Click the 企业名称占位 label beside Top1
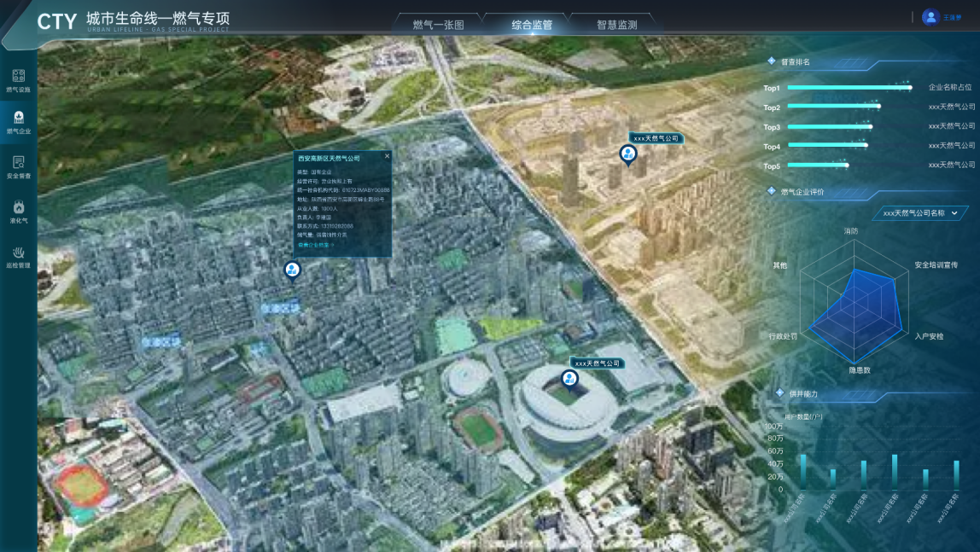This screenshot has width=980, height=552. tap(950, 87)
